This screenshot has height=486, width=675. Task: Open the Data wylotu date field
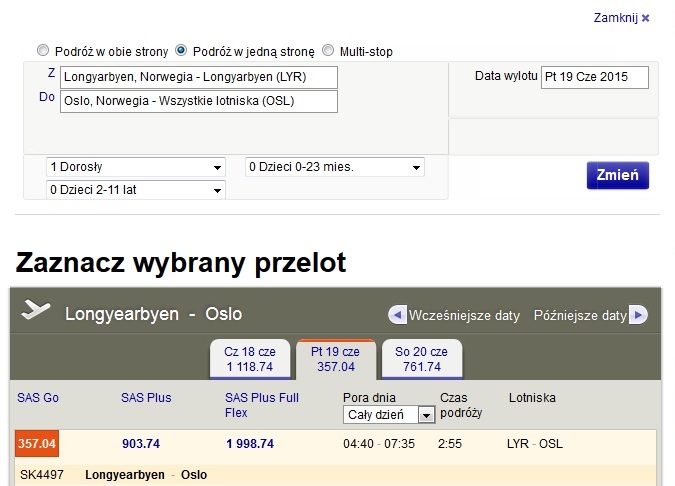point(594,77)
